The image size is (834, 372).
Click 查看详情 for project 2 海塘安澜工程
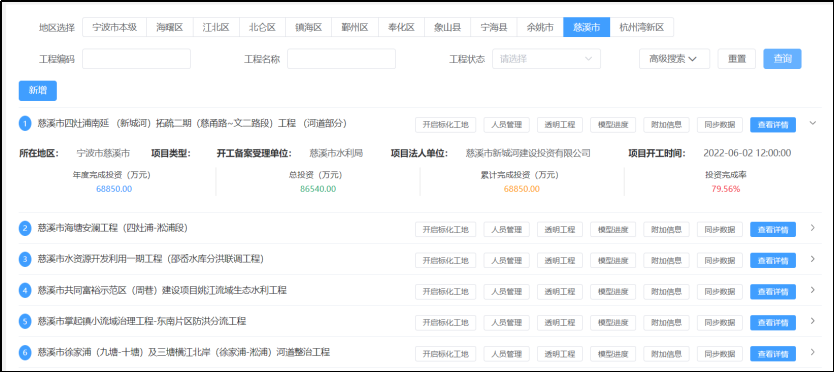tap(773, 229)
